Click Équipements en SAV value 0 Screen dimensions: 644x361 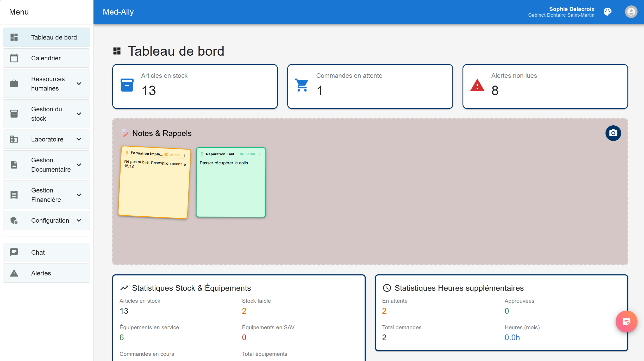[244, 337]
